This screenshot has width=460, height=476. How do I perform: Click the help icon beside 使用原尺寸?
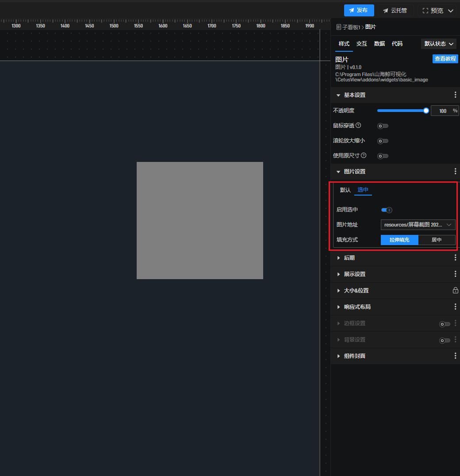[364, 156]
